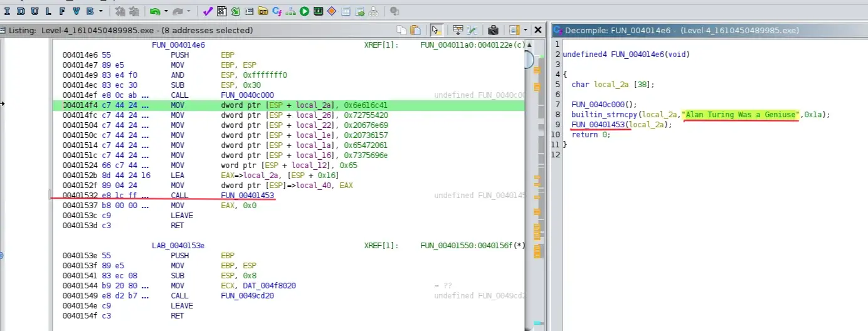
Task: Open the Data Type Manager icon
Action: pos(263,11)
